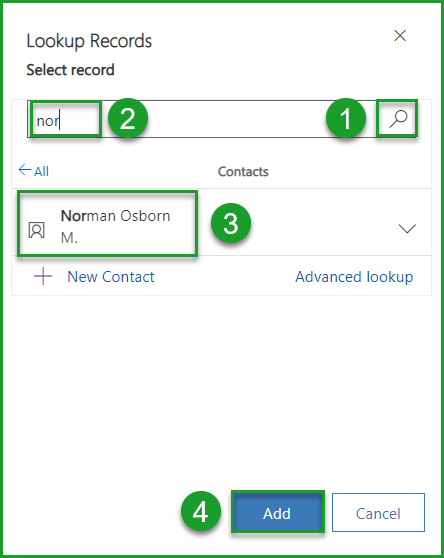Expand Norman Osborn record details chevron
Image resolution: width=444 pixels, height=558 pixels.
coord(407,228)
